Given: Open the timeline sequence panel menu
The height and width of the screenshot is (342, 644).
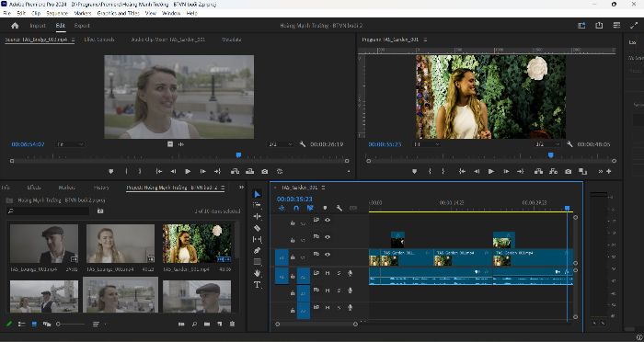Looking at the screenshot, I should 323,188.
